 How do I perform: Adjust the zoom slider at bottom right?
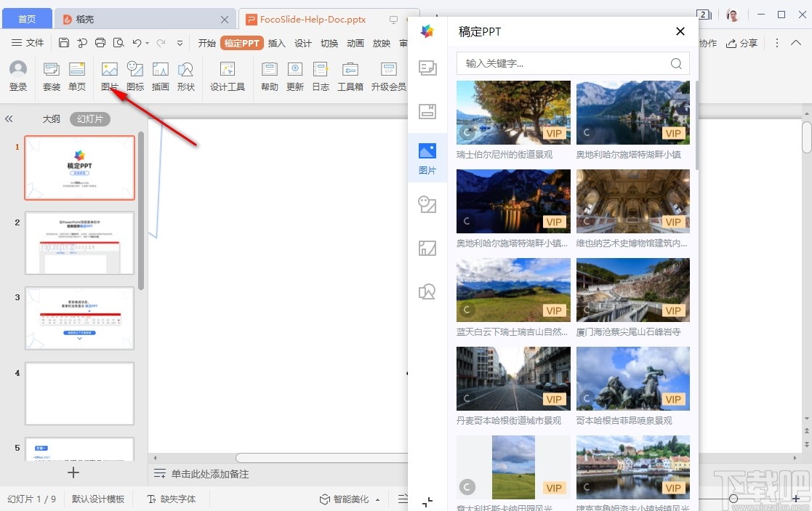[x=733, y=499]
